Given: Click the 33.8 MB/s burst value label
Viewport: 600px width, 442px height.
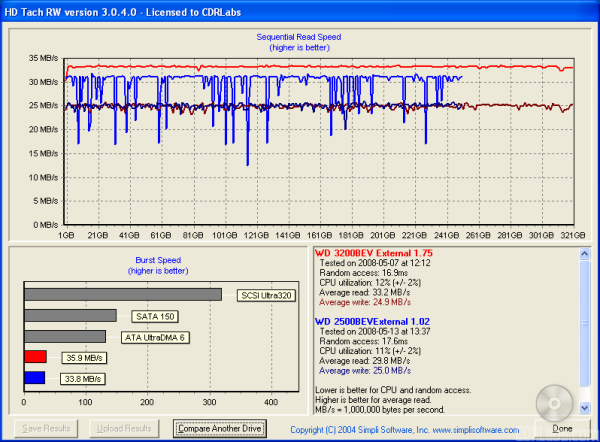Looking at the screenshot, I should (84, 379).
